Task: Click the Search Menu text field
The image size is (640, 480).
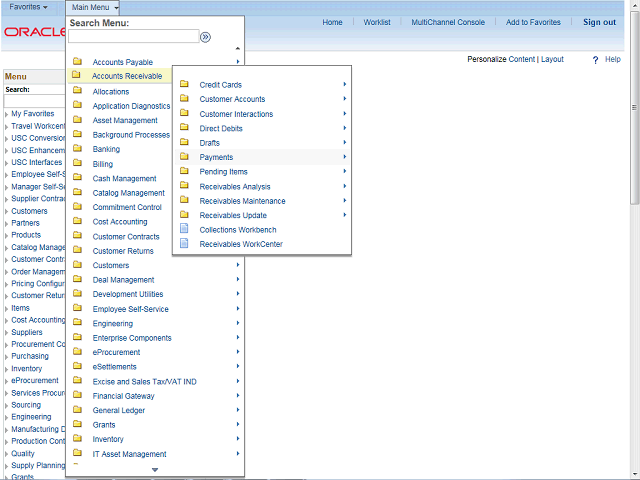Action: pyautogui.click(x=133, y=37)
